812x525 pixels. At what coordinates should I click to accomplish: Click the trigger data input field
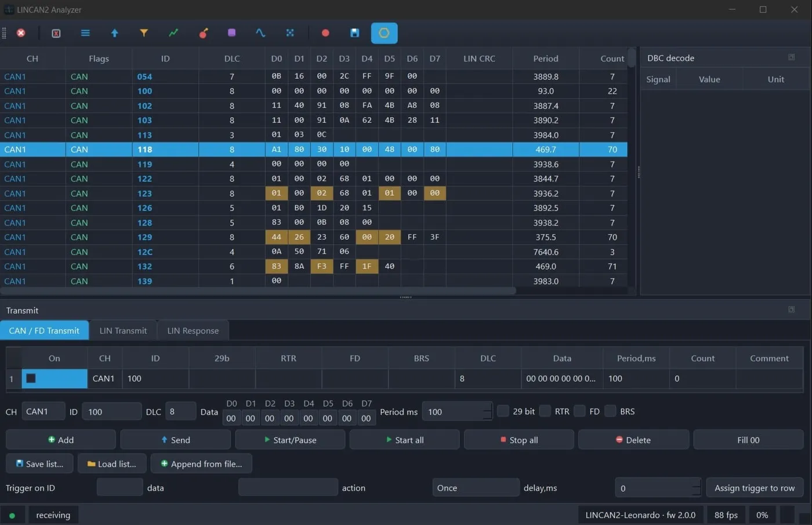pos(288,487)
